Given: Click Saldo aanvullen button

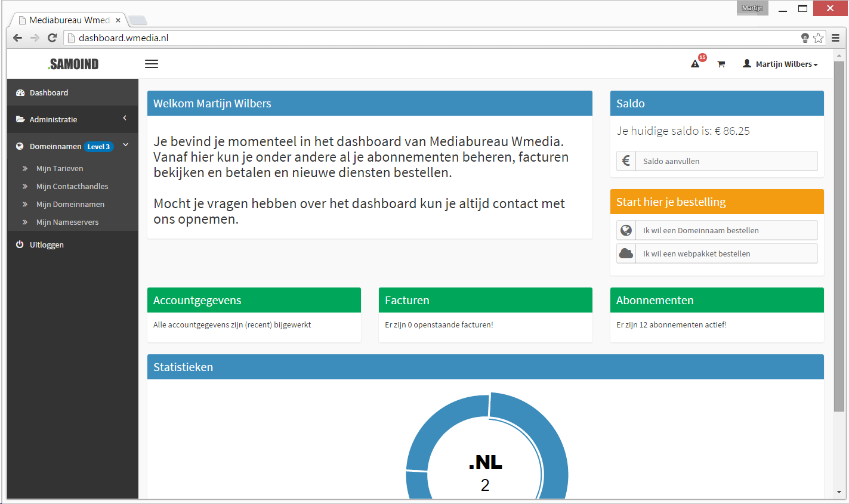Looking at the screenshot, I should pos(717,161).
